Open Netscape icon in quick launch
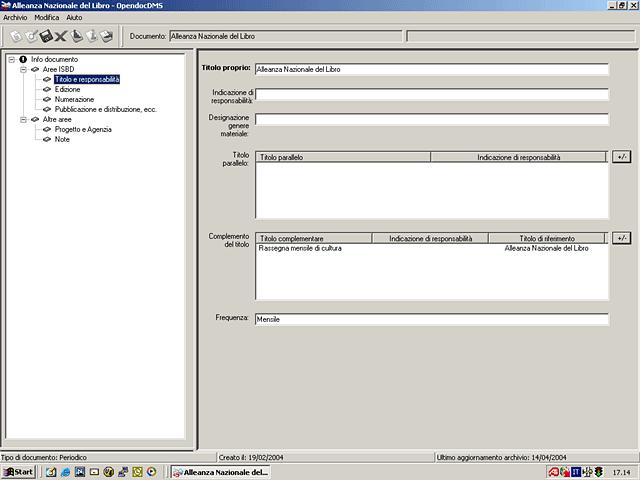This screenshot has height=480, width=640. 80,472
